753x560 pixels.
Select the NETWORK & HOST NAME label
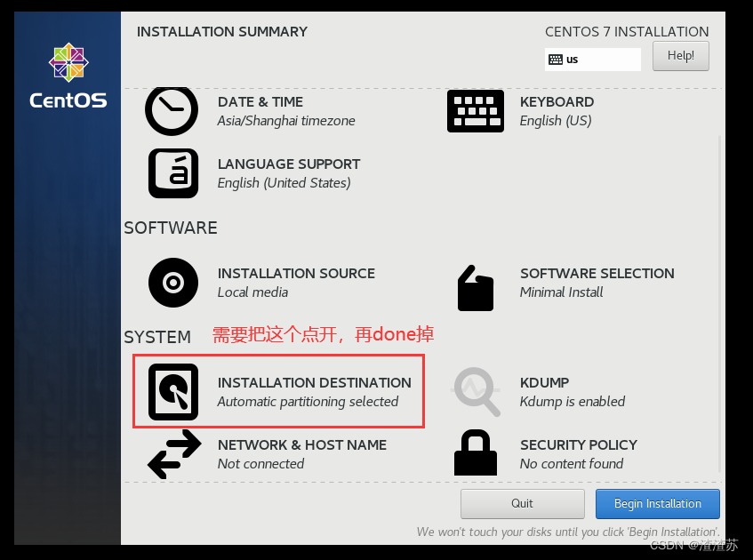pos(302,445)
